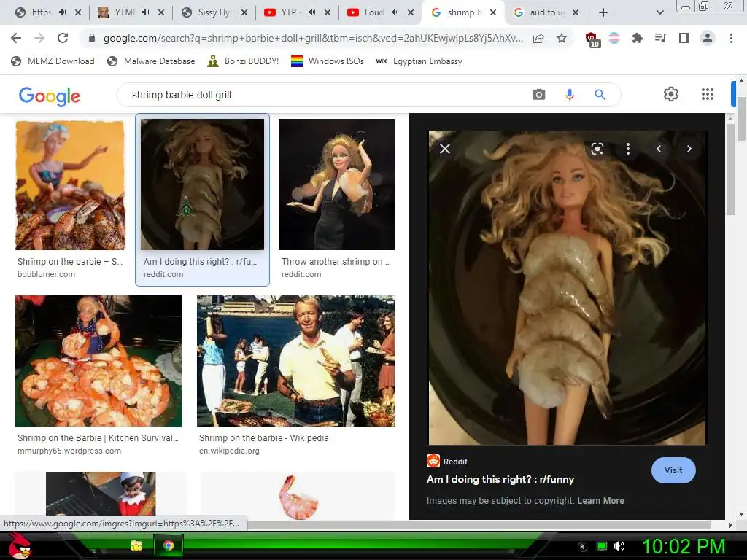The width and height of the screenshot is (747, 560).
Task: Open Angry Birds start button
Action: click(x=20, y=545)
